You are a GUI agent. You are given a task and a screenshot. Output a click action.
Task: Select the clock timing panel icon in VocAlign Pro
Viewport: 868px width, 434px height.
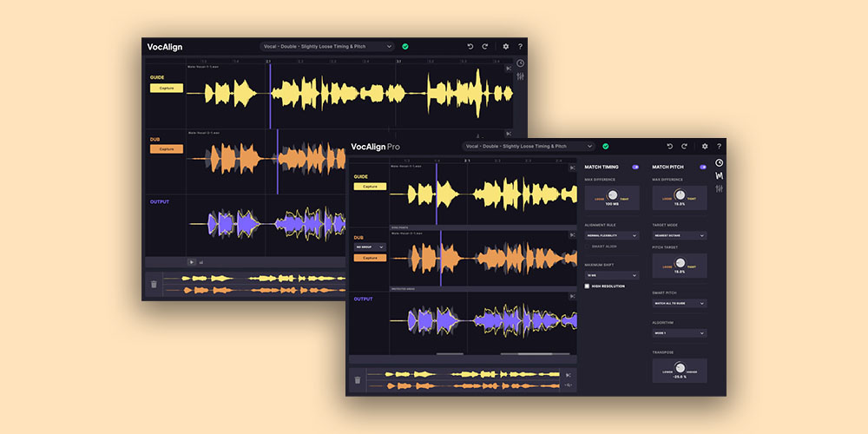pyautogui.click(x=719, y=163)
